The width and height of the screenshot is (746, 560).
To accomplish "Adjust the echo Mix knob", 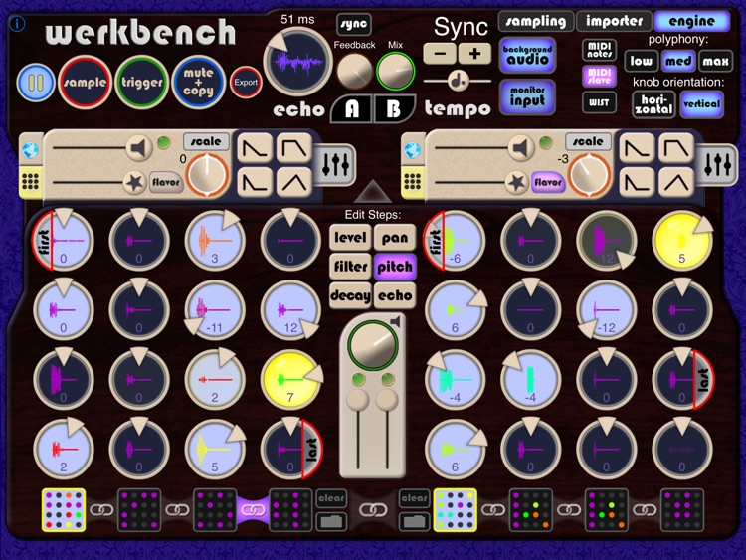I will click(x=395, y=71).
